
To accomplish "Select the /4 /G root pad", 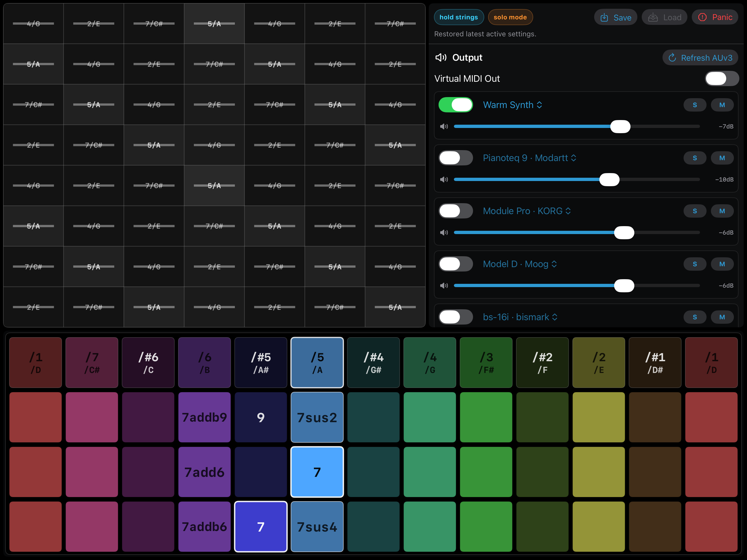I will click(430, 362).
